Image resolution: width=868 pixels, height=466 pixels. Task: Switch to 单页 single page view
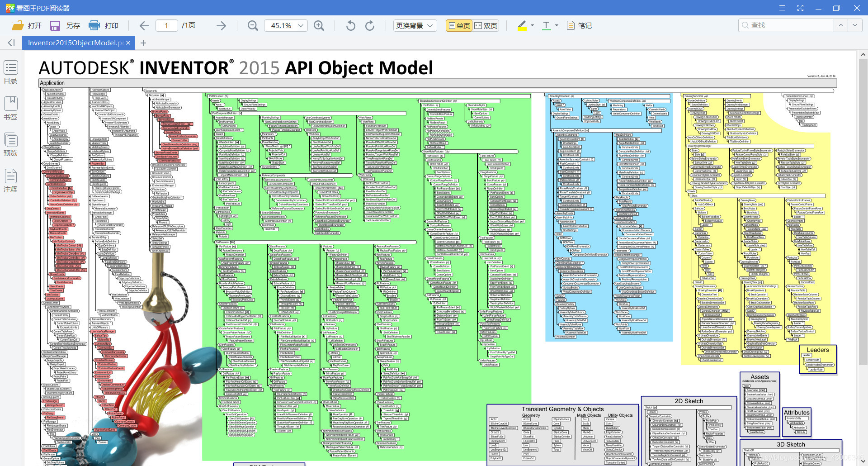pyautogui.click(x=459, y=26)
